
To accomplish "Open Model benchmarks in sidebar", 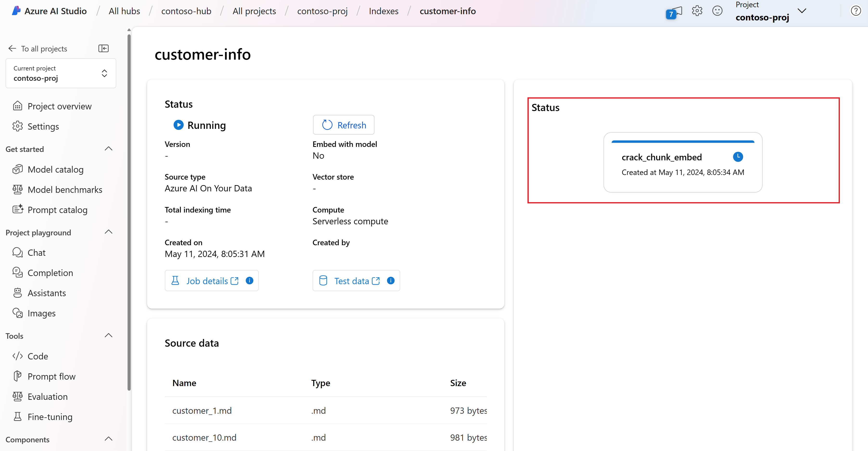I will tap(65, 189).
